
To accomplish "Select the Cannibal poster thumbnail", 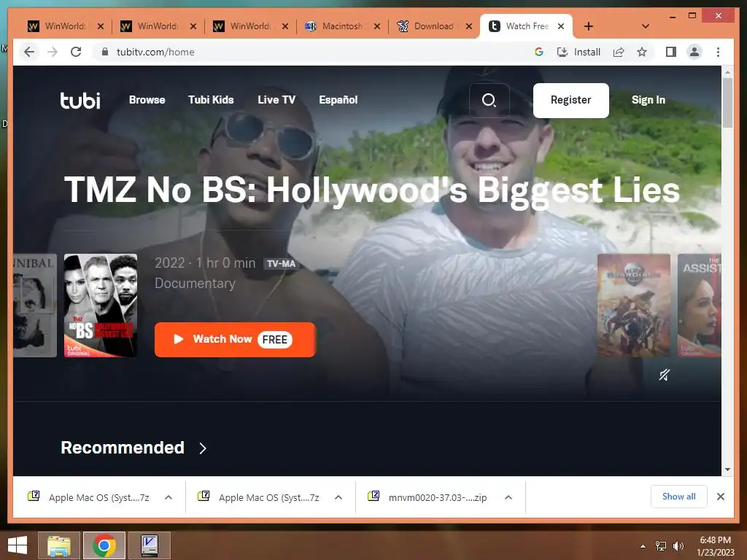I will coord(35,306).
